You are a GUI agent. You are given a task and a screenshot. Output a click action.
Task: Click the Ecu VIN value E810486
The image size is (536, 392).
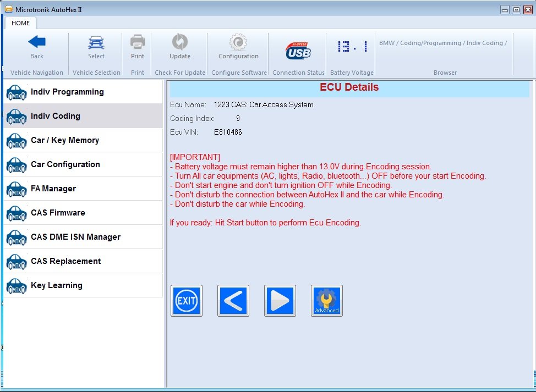coord(228,132)
